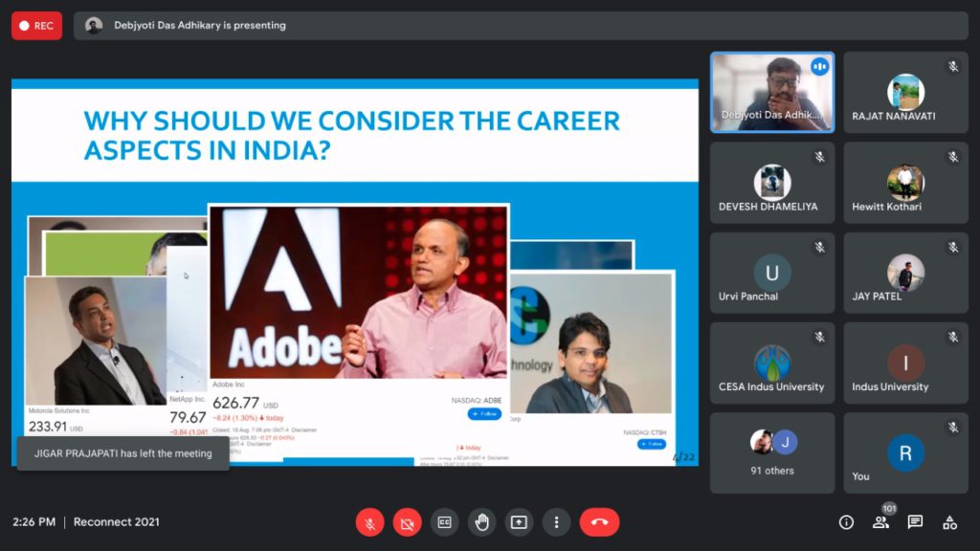Click the present now screen-share icon
The width and height of the screenshot is (980, 551).
click(519, 522)
